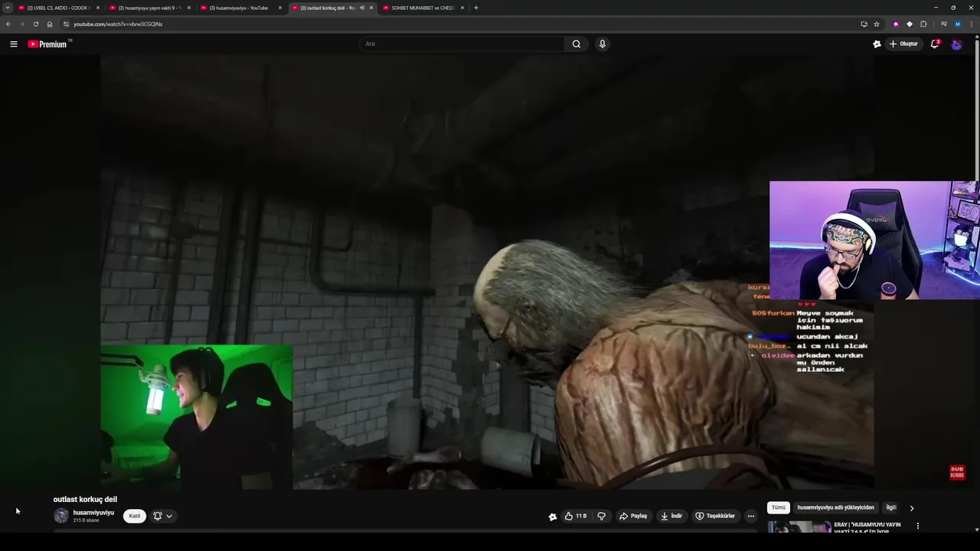The height and width of the screenshot is (551, 980).
Task: Switch to the husamviyuviyu - YouTube tab
Action: (x=241, y=8)
